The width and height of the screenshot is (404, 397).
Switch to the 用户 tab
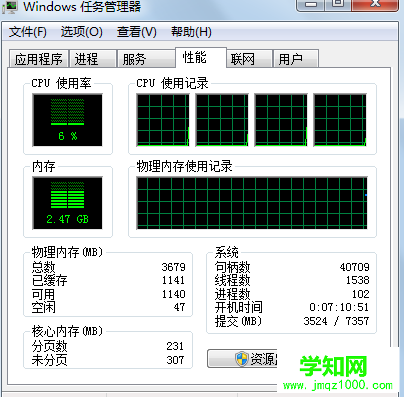point(296,59)
